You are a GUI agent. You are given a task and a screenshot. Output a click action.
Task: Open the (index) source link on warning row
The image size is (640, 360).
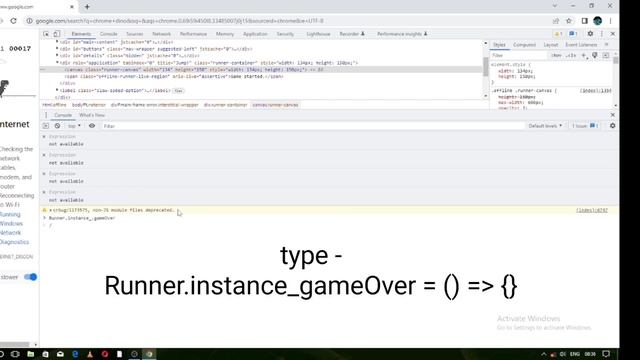[x=592, y=210]
